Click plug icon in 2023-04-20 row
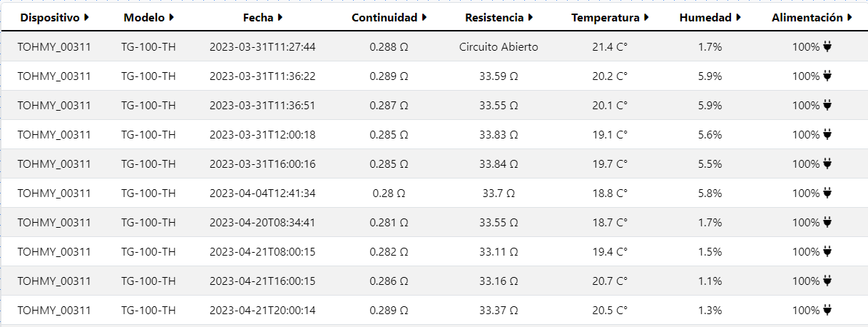 pyautogui.click(x=827, y=222)
